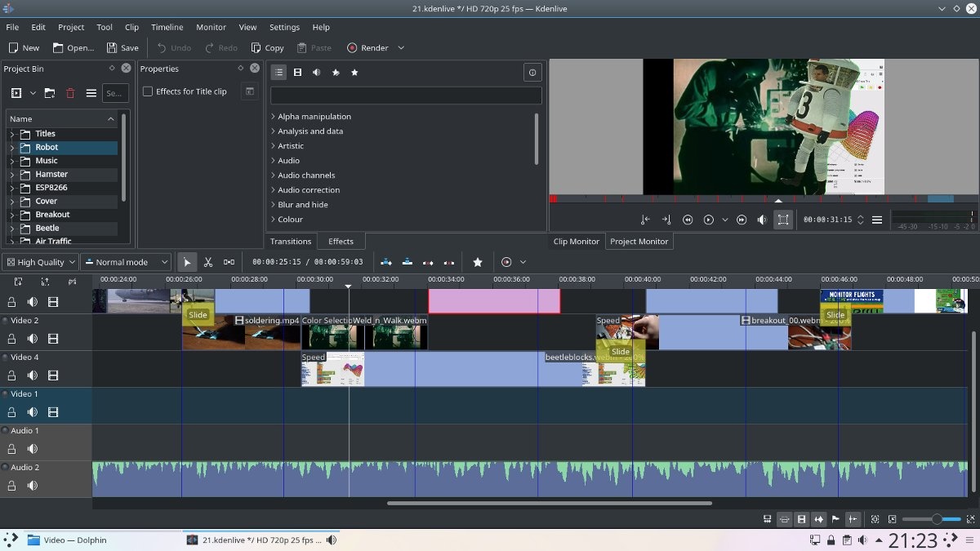The width and height of the screenshot is (980, 551).
Task: Click the set zone in icon in monitor
Action: point(645,220)
